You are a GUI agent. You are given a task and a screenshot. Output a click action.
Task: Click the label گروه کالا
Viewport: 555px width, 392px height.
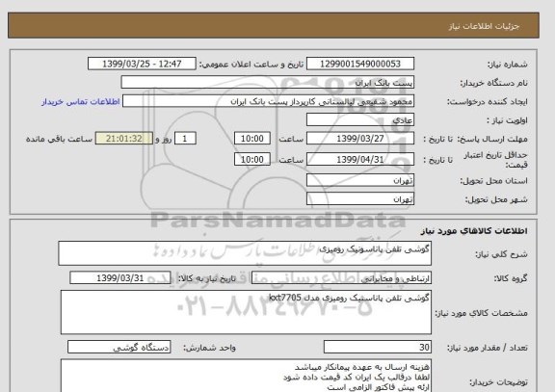[511, 278]
